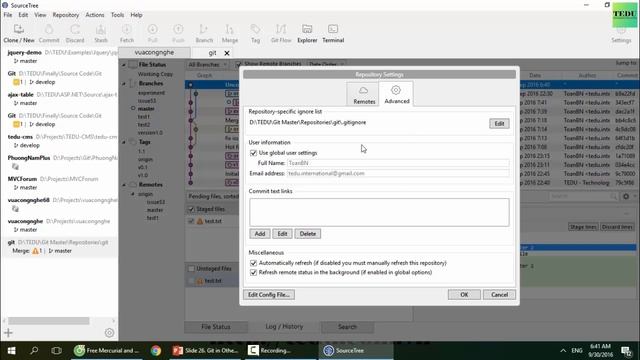Click the Stash toolbar icon
Viewport: 640px width, 360px height.
click(x=101, y=33)
